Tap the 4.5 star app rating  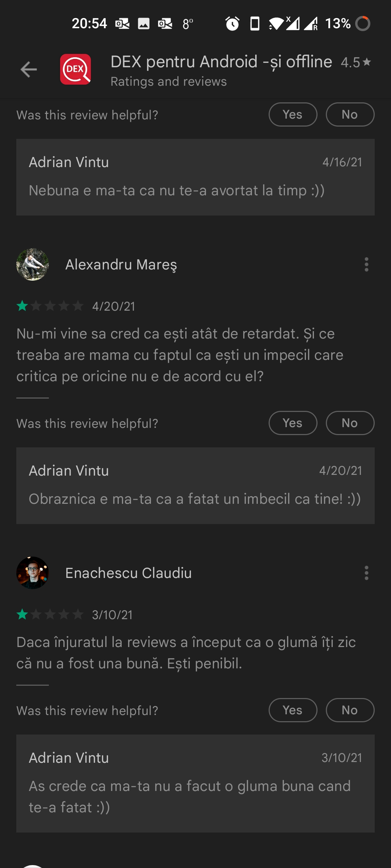pos(356,62)
